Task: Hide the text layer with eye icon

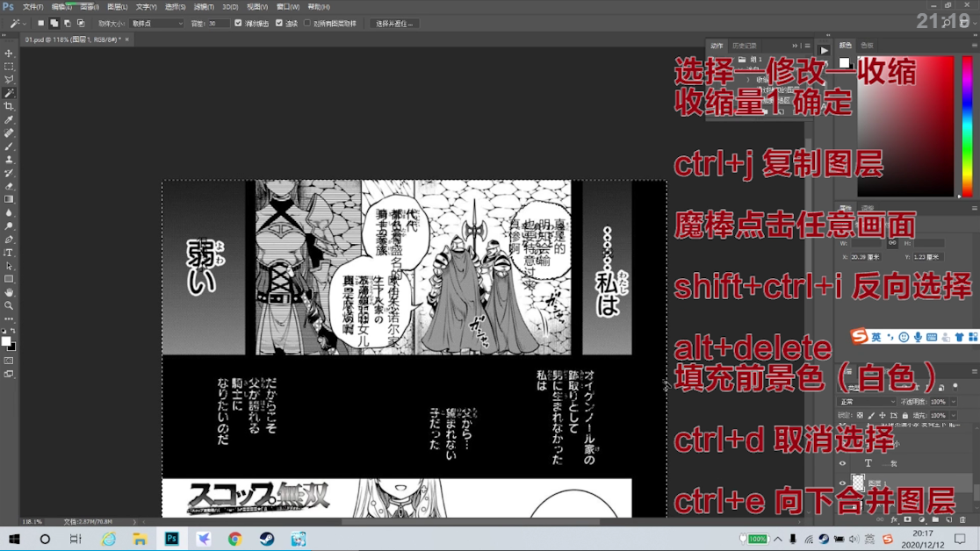Action: 842,463
